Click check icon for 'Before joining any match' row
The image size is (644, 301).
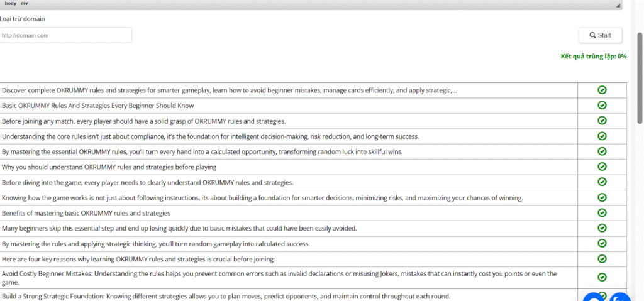tap(602, 121)
